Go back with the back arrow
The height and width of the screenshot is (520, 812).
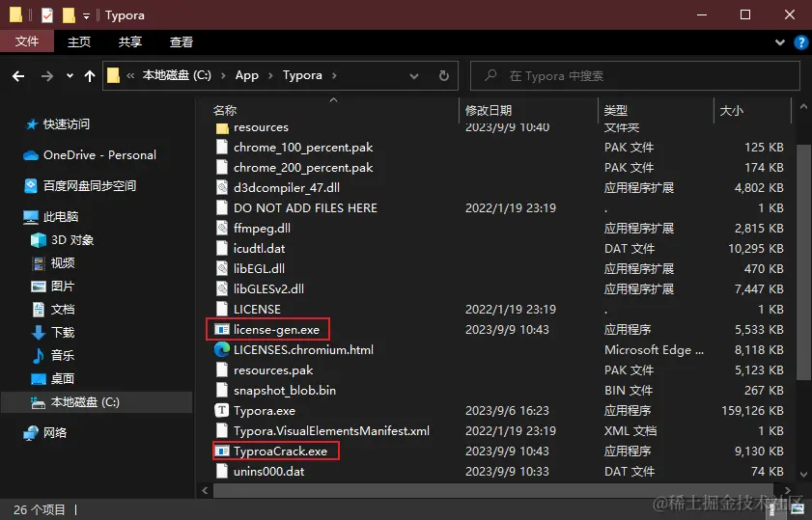tap(18, 76)
